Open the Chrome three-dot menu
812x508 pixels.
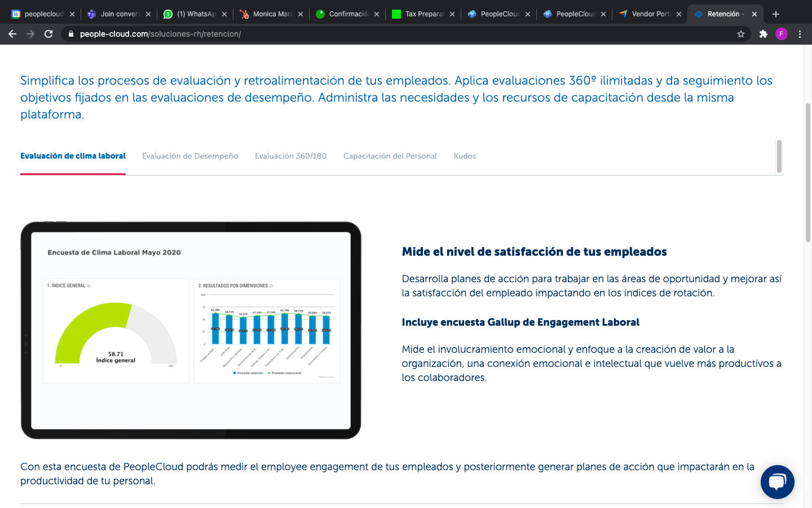(x=800, y=34)
